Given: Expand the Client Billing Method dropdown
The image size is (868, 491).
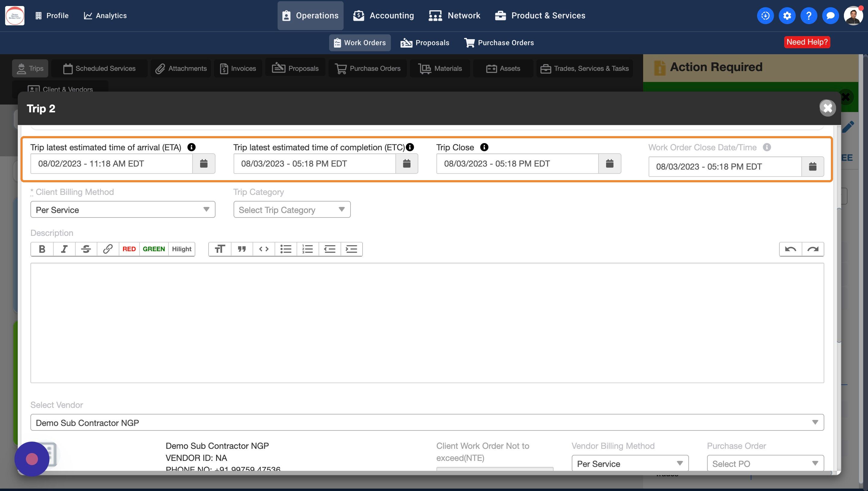Looking at the screenshot, I should [123, 209].
